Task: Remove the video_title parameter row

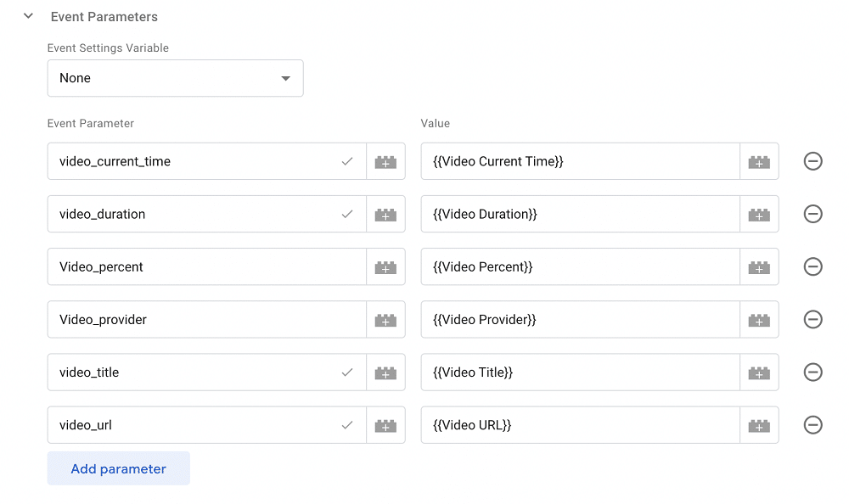Action: (812, 372)
